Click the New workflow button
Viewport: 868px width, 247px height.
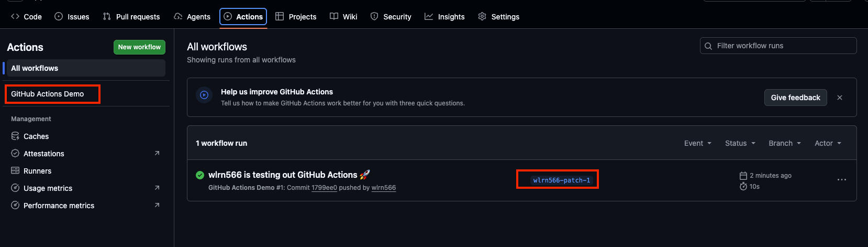point(139,47)
